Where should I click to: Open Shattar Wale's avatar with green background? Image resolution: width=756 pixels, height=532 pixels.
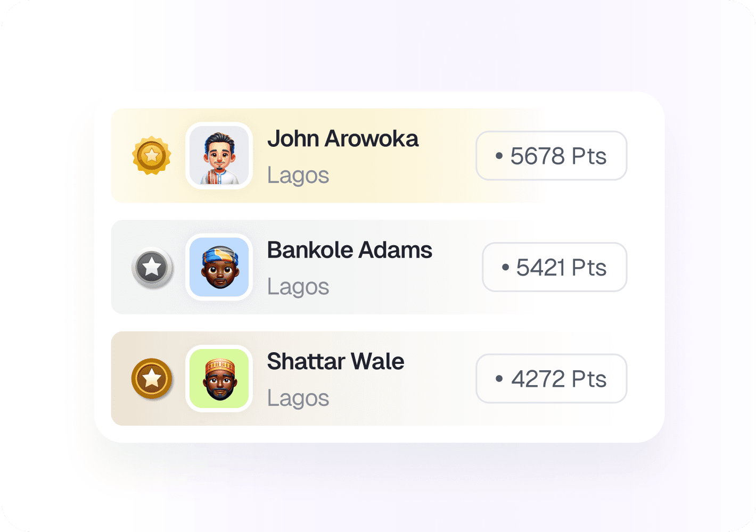click(x=219, y=379)
